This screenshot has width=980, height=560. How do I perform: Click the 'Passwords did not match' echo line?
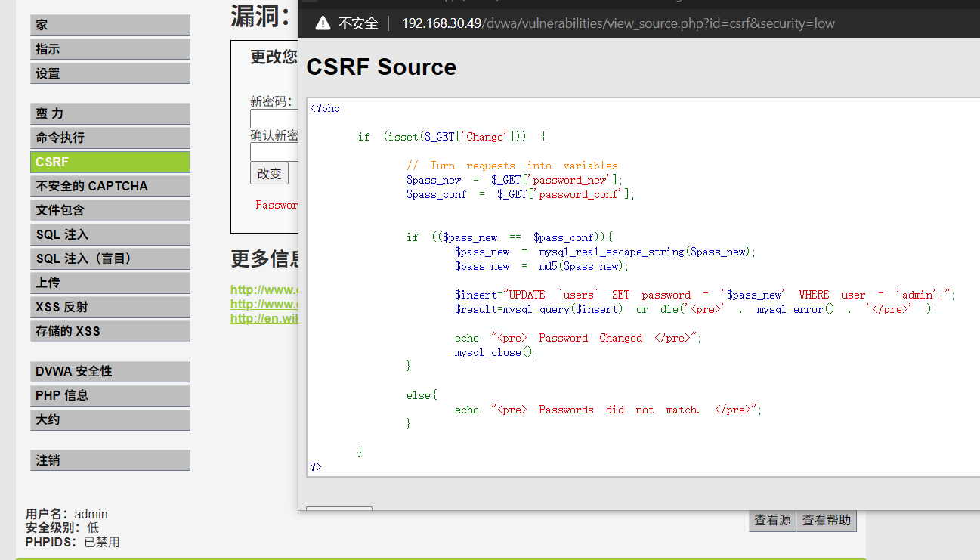click(x=608, y=410)
